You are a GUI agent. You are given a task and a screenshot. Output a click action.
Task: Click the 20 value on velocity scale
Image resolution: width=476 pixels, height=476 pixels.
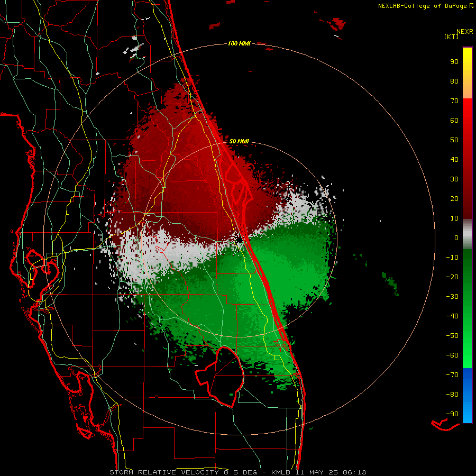[454, 199]
